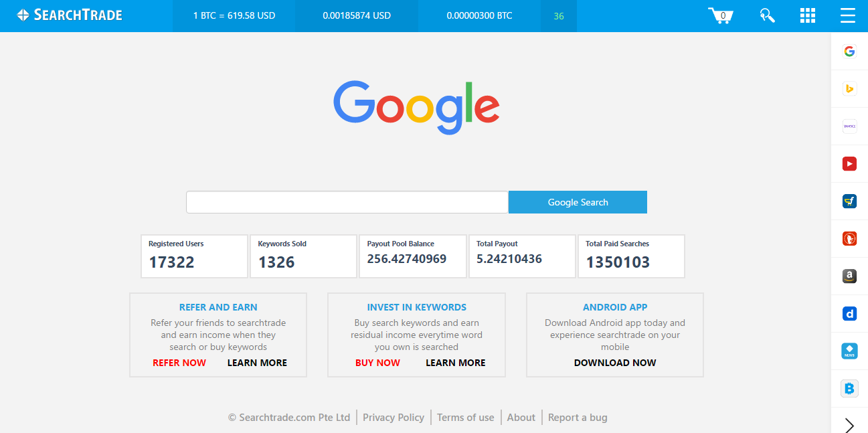The image size is (868, 433).
Task: Select Yahoo search engine in sidebar
Action: click(x=849, y=126)
